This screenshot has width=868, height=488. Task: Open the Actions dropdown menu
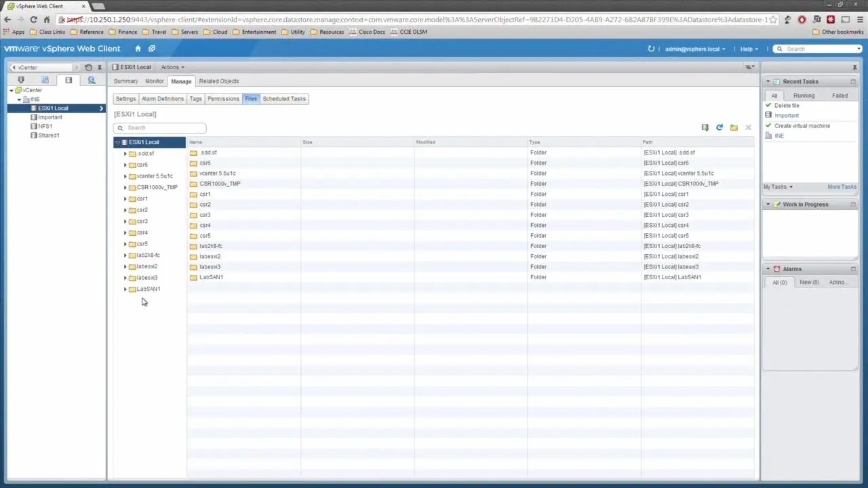[x=172, y=67]
